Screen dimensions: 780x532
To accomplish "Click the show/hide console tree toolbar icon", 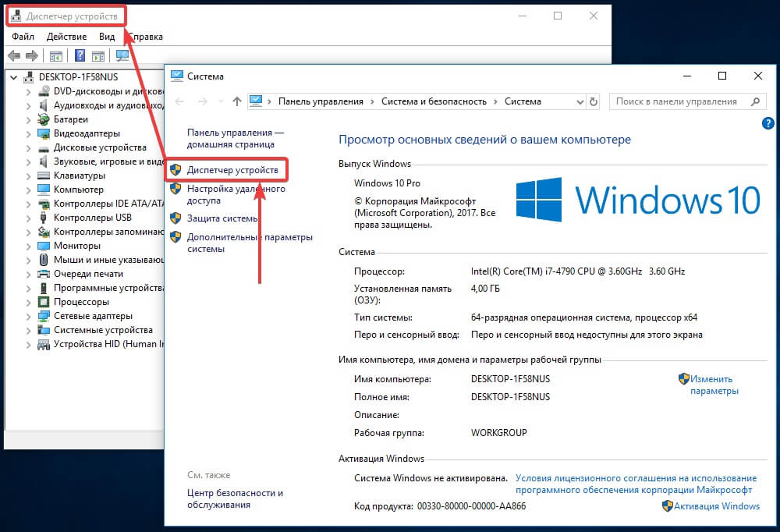I will pos(55,55).
